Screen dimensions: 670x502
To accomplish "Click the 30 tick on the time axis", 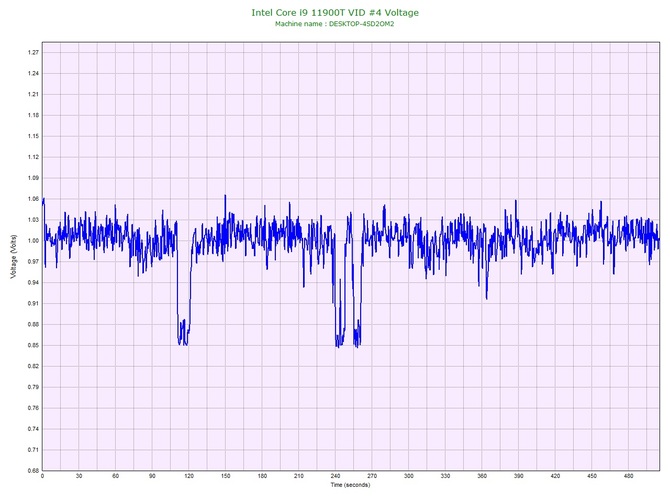I will point(79,476).
